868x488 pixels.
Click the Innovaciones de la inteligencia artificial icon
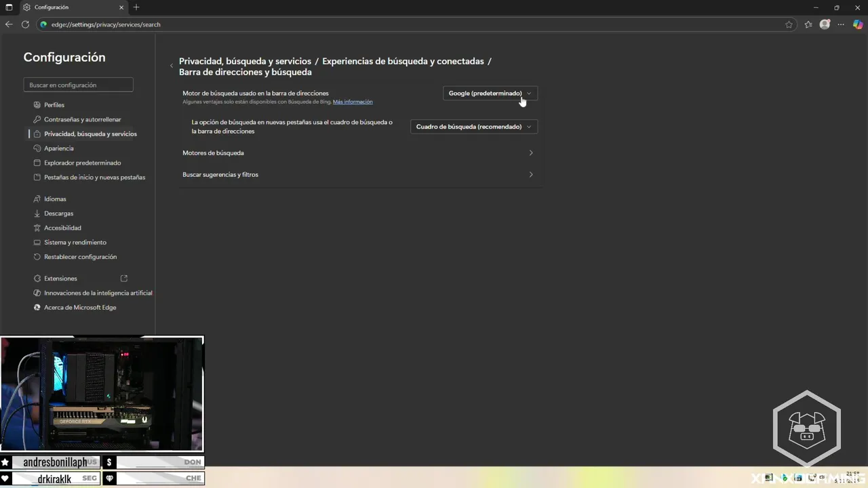click(37, 293)
